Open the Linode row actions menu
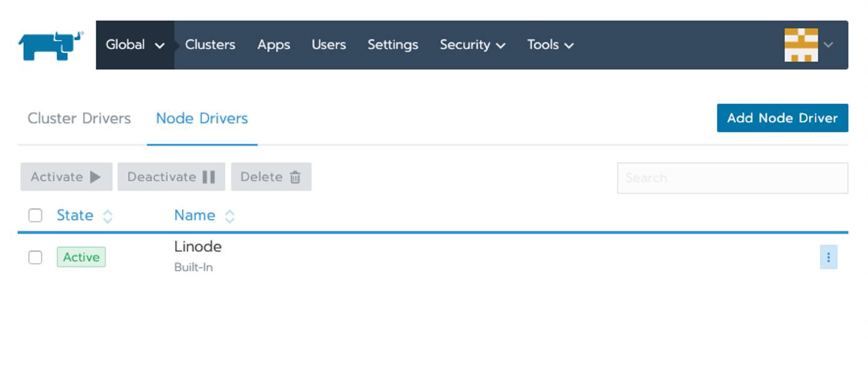The image size is (868, 370). pyautogui.click(x=829, y=257)
